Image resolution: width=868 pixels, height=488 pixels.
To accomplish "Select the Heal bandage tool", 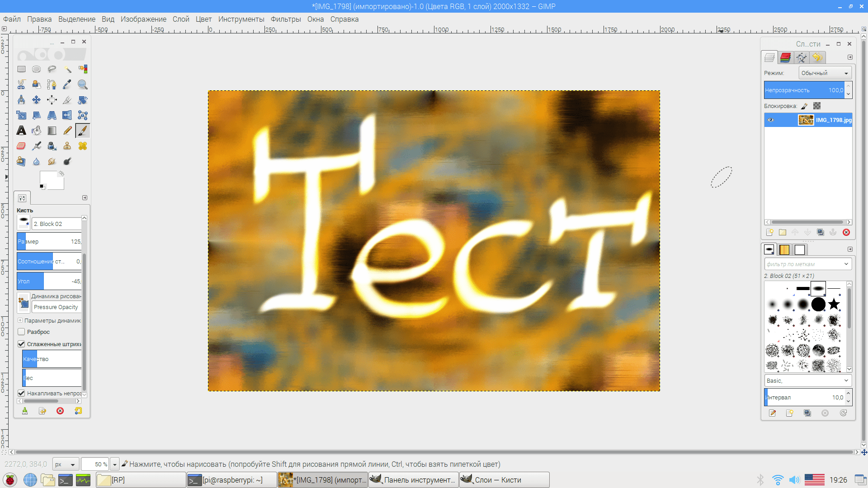I will (x=82, y=146).
